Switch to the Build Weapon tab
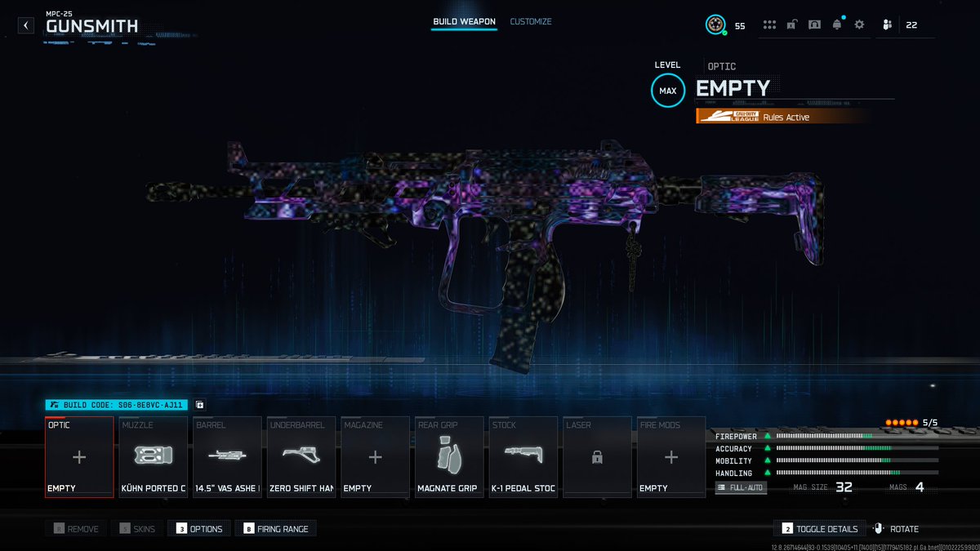 (x=465, y=22)
